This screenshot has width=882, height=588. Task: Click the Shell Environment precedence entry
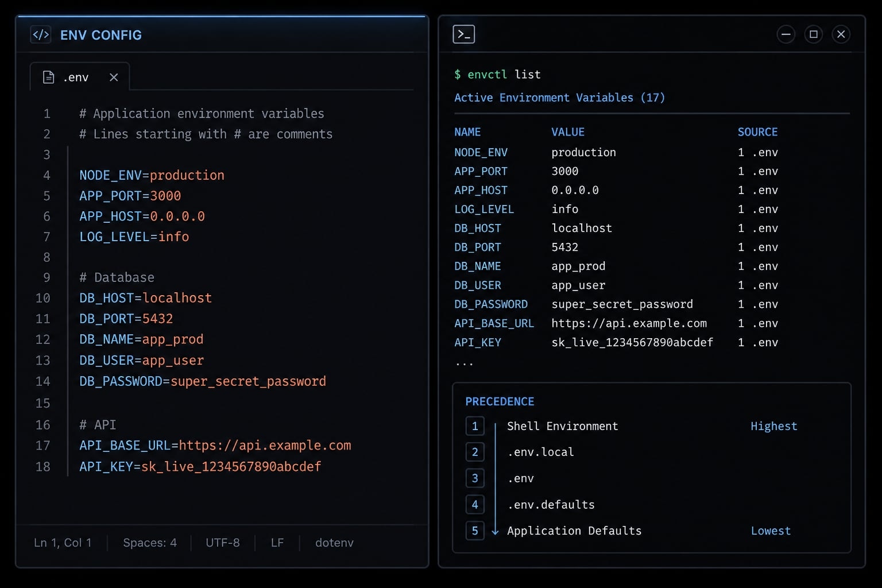[x=563, y=426]
